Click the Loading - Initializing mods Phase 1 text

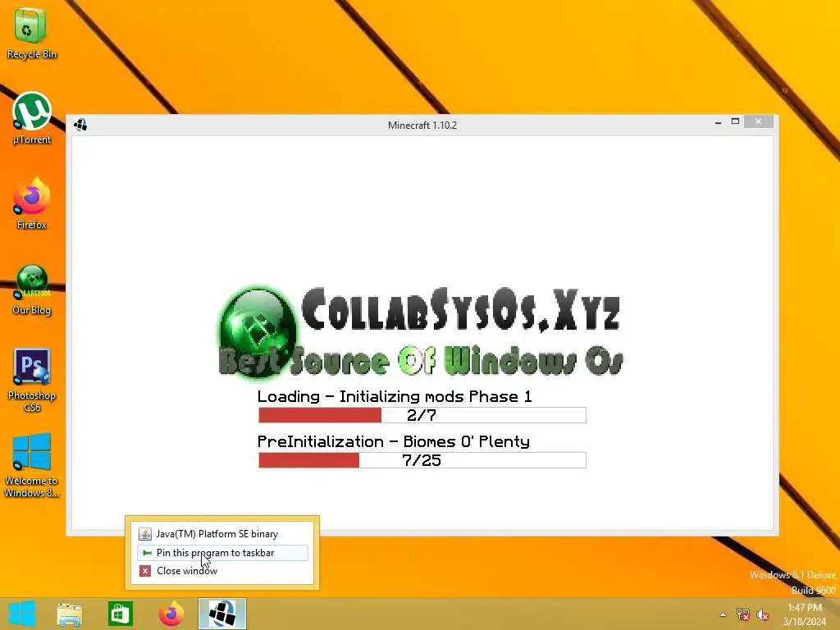395,396
